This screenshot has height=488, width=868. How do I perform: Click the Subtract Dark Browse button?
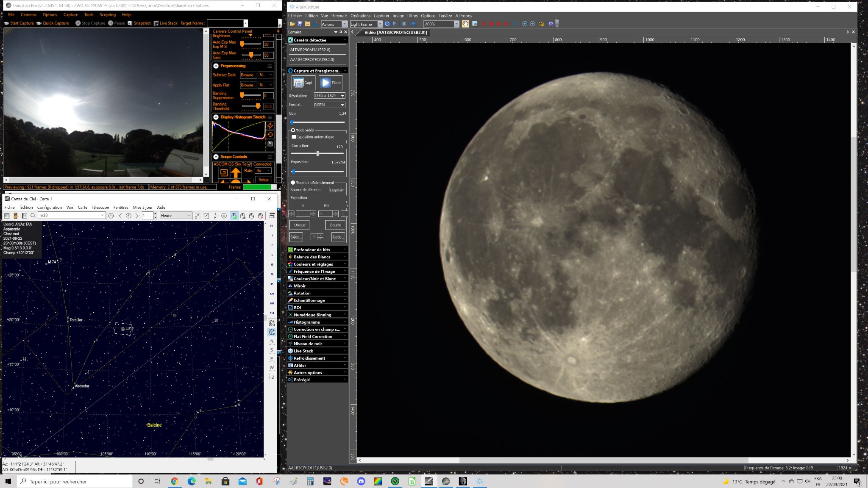point(248,75)
